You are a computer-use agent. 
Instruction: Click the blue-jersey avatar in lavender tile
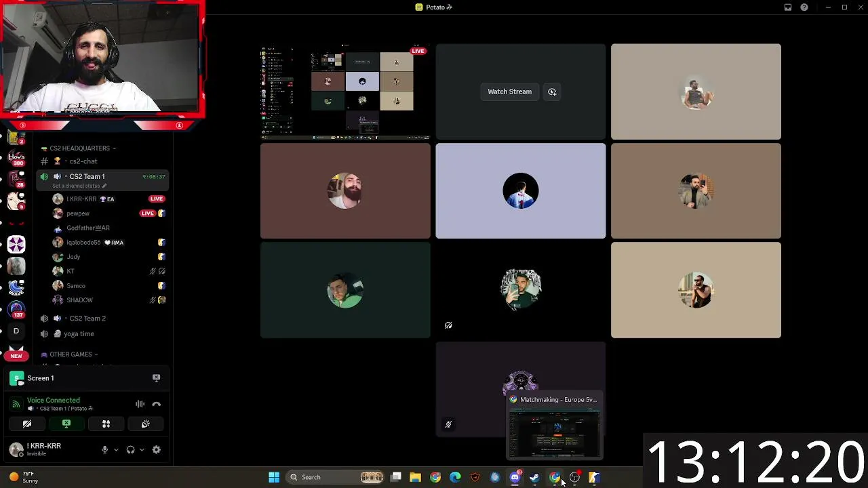tap(521, 191)
